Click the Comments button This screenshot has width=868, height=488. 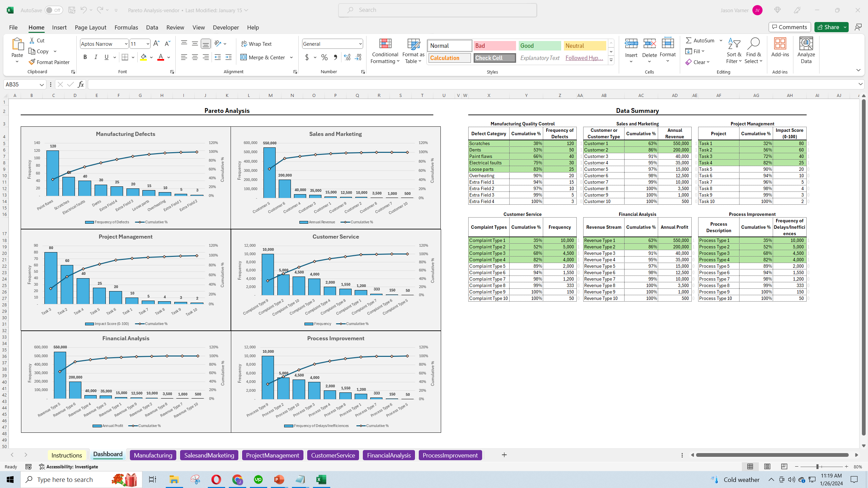tap(790, 27)
